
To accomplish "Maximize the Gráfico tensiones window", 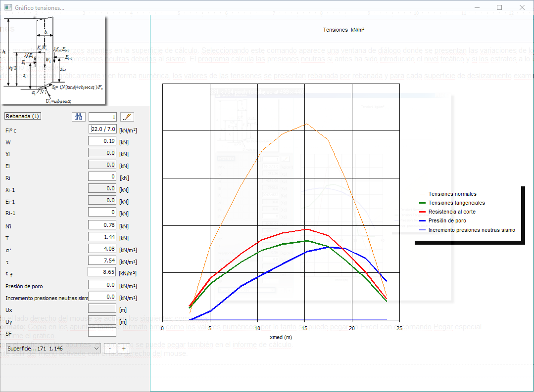I will [x=499, y=7].
